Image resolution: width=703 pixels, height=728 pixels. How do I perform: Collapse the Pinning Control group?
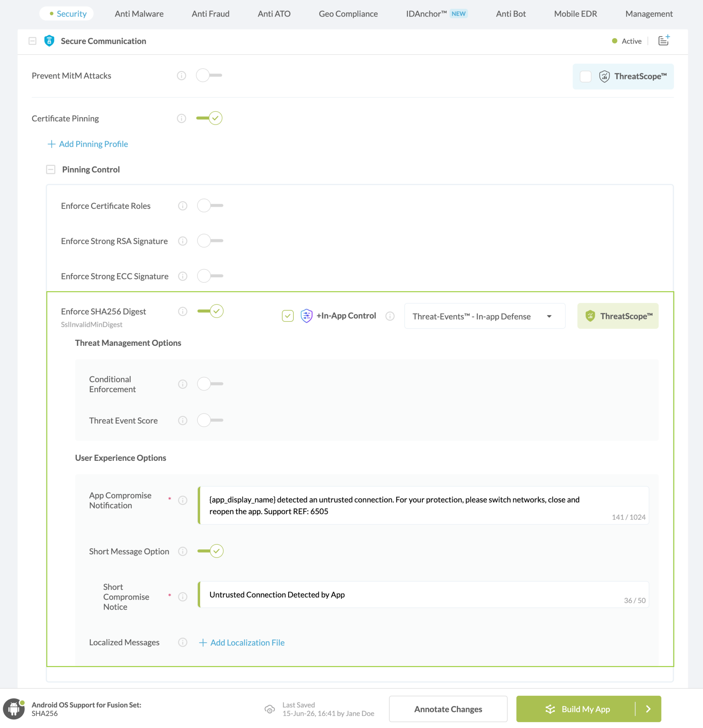coord(50,169)
